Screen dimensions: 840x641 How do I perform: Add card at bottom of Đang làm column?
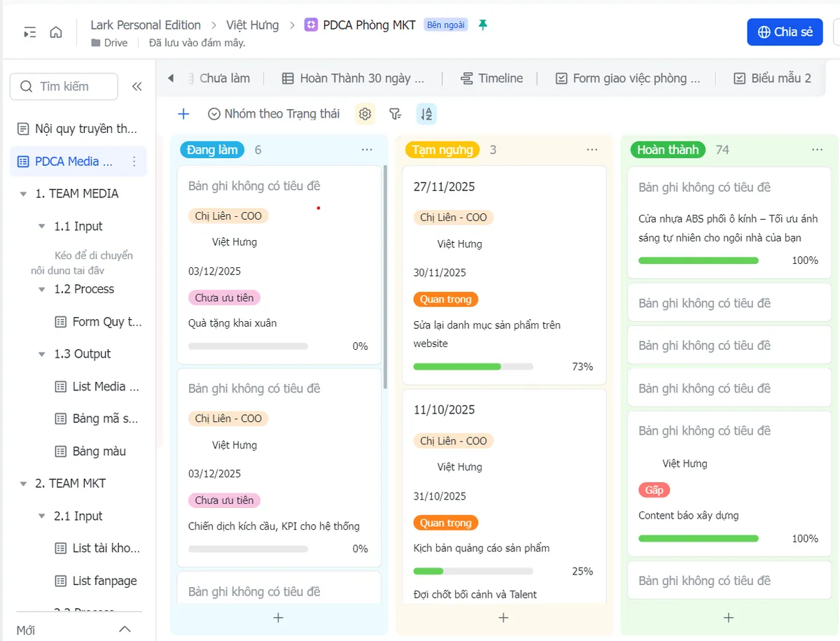pyautogui.click(x=279, y=618)
